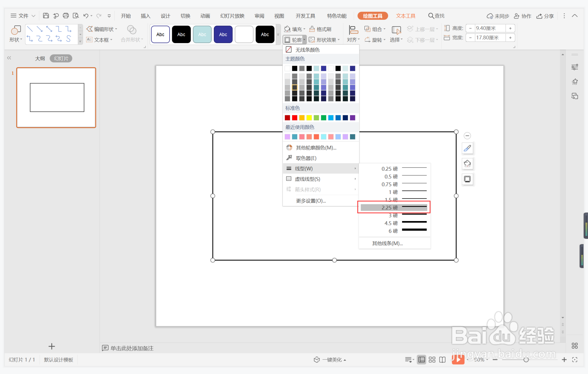Switch to reading view icon in status bar
This screenshot has height=374, width=588.
(442, 360)
